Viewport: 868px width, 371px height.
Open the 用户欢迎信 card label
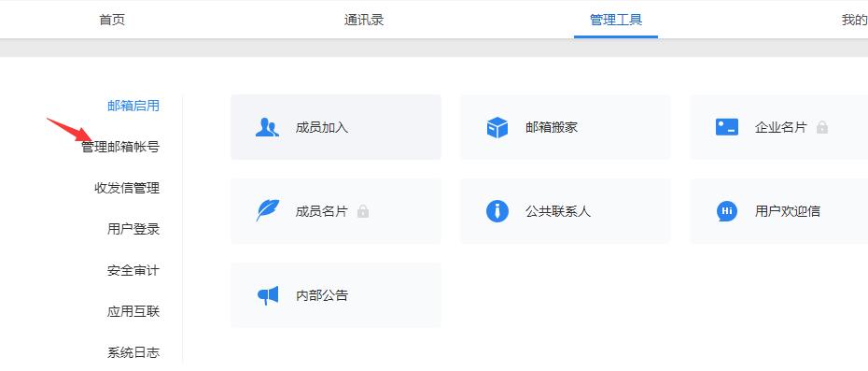788,211
